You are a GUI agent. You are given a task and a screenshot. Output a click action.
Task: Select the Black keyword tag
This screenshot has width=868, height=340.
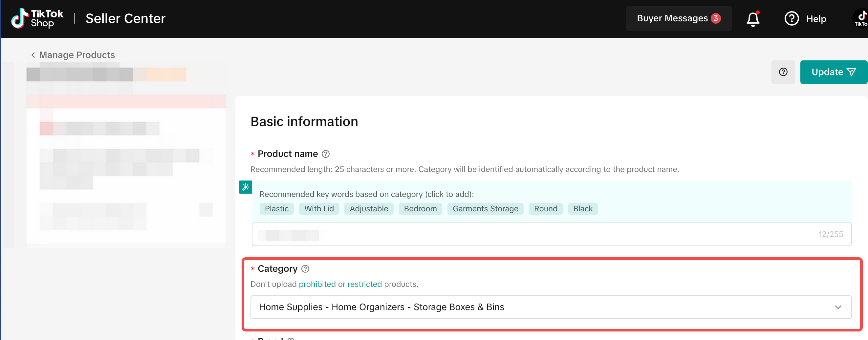(583, 209)
